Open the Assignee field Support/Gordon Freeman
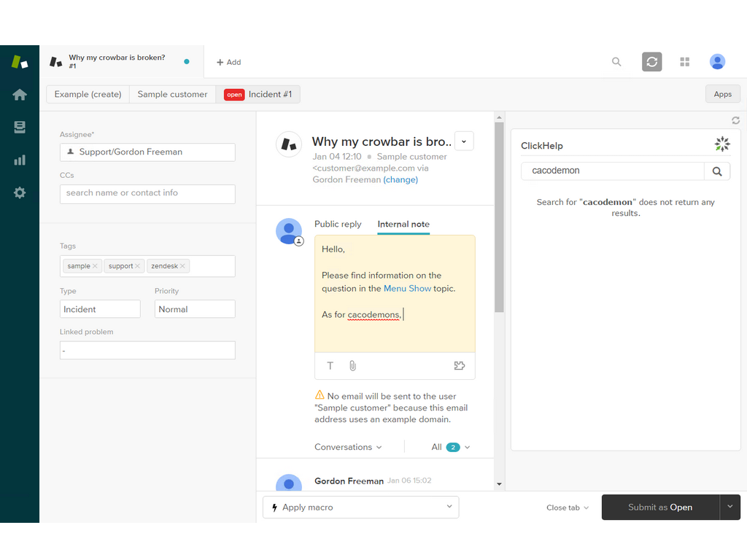Image resolution: width=747 pixels, height=560 pixels. 147,152
